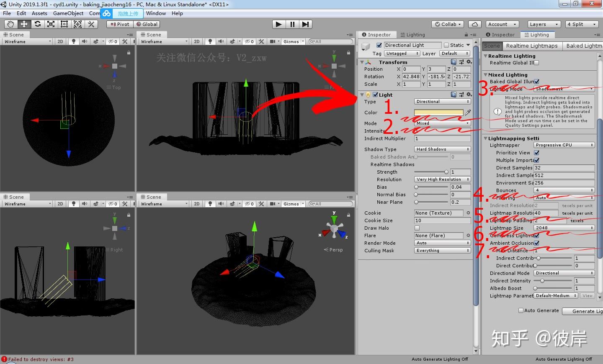
Task: Open the Layers dropdown
Action: coord(544,24)
